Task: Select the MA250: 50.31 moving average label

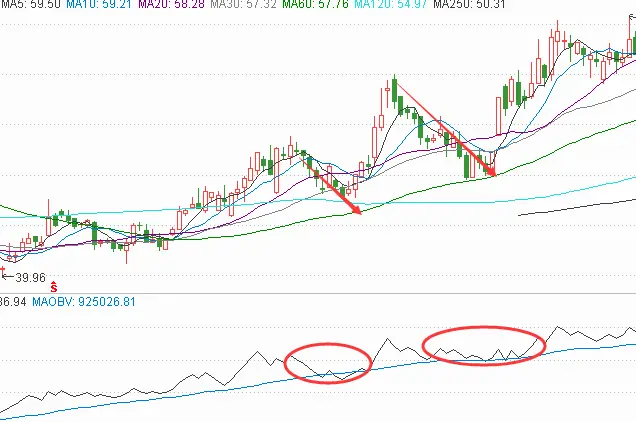Action: pos(469,4)
